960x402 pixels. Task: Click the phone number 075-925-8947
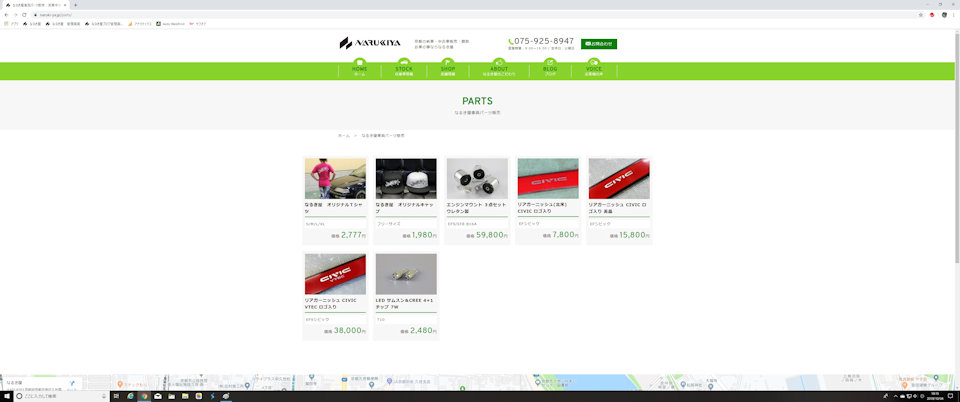544,41
